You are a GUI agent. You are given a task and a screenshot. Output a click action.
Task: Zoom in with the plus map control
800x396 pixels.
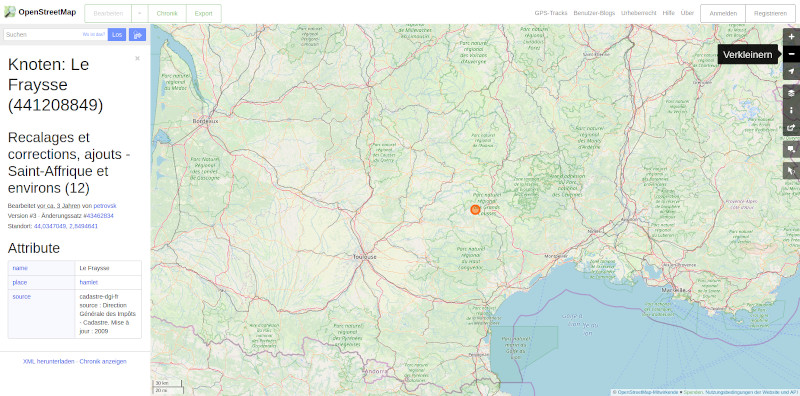(x=791, y=37)
